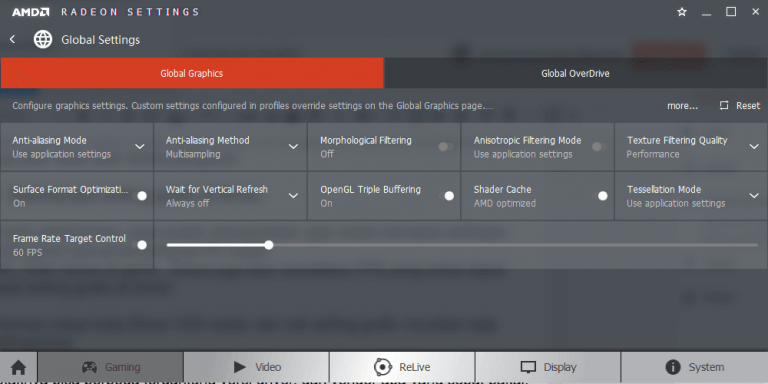Toggle the Shader Cache switch

tap(600, 196)
